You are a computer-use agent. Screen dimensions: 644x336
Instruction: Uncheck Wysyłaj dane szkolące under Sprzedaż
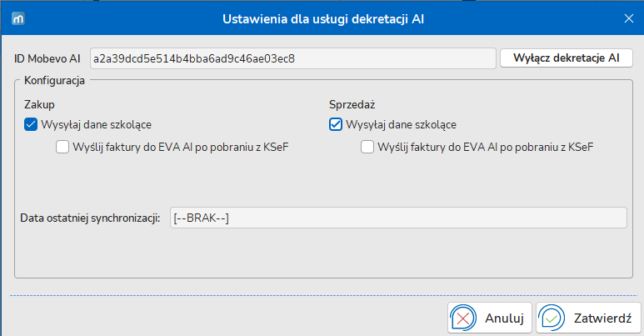coord(336,124)
